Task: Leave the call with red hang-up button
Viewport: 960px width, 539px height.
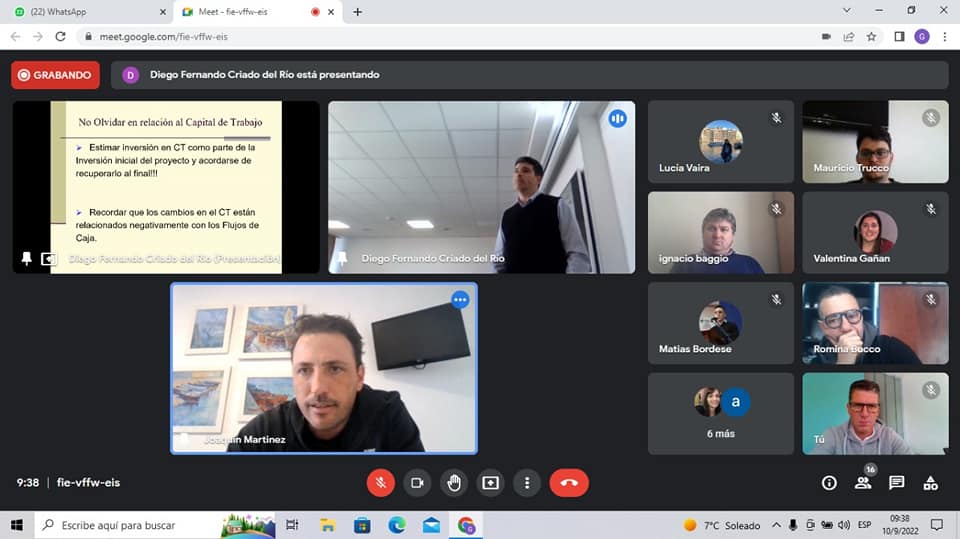Action: pos(569,483)
